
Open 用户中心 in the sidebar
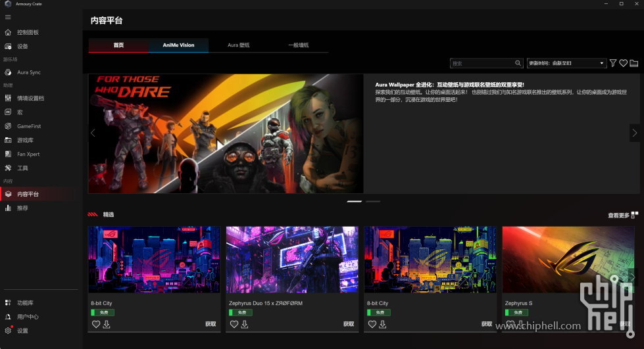[x=28, y=317]
